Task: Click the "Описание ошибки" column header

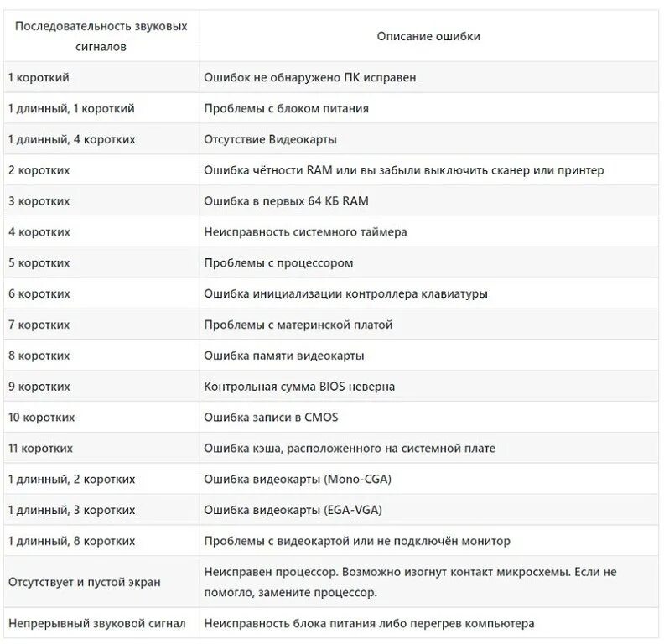Action: point(428,37)
